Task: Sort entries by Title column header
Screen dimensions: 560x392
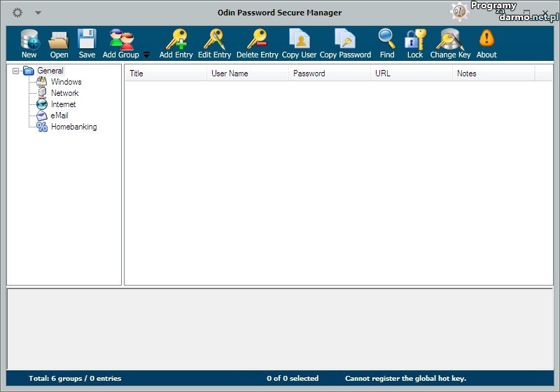Action: click(x=165, y=73)
